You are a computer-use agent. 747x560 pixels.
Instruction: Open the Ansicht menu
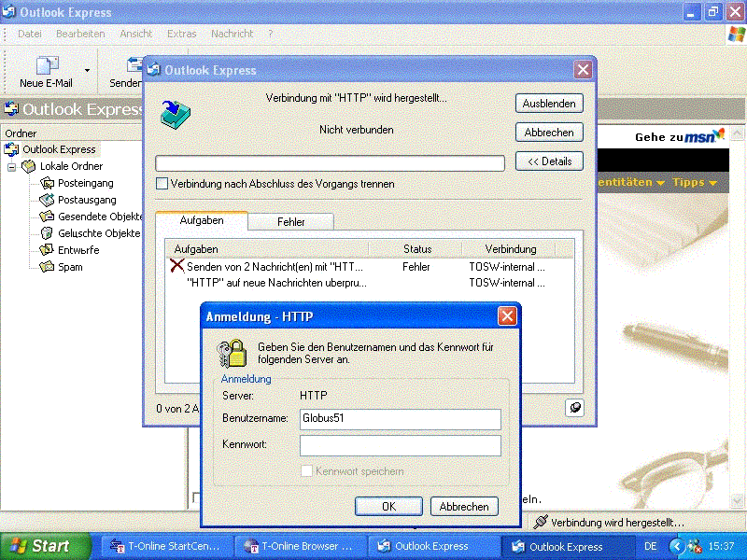[x=135, y=34]
